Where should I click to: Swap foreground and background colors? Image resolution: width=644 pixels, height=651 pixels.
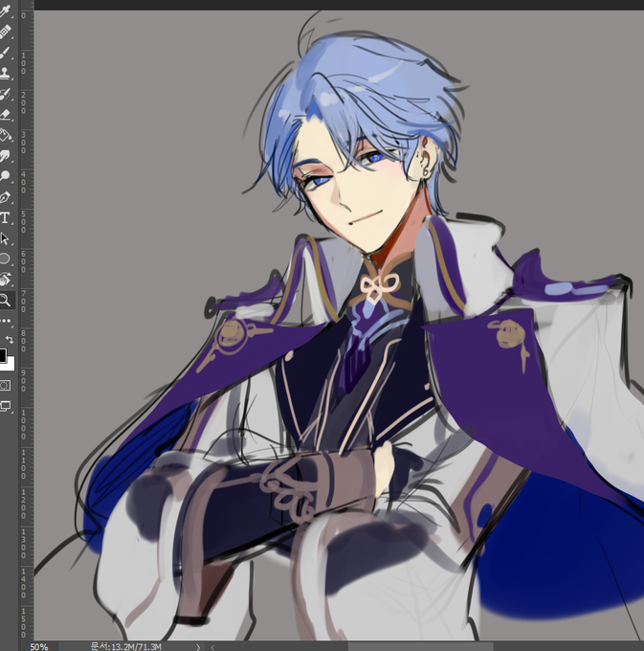[10, 340]
